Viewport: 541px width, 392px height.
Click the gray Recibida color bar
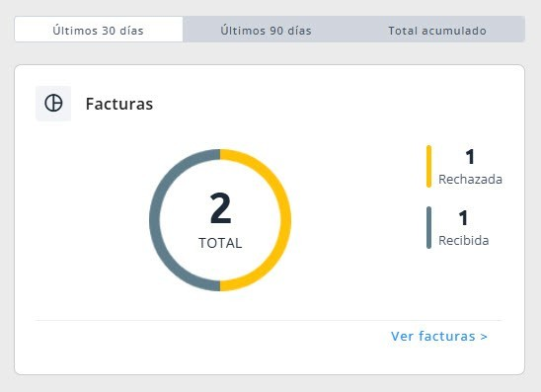pyautogui.click(x=428, y=227)
